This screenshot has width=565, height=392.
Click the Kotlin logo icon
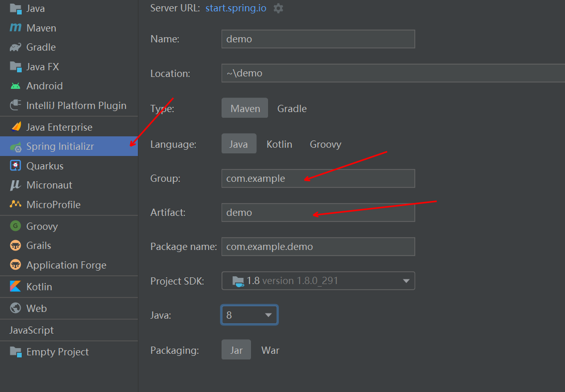(15, 287)
